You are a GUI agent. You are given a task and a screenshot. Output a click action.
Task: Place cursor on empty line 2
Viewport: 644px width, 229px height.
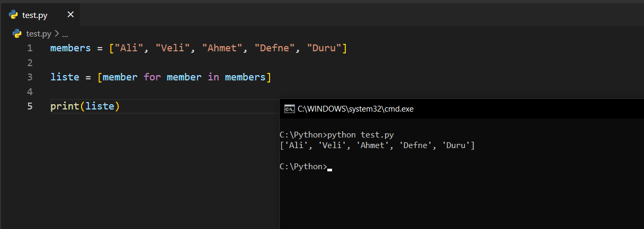159,63
